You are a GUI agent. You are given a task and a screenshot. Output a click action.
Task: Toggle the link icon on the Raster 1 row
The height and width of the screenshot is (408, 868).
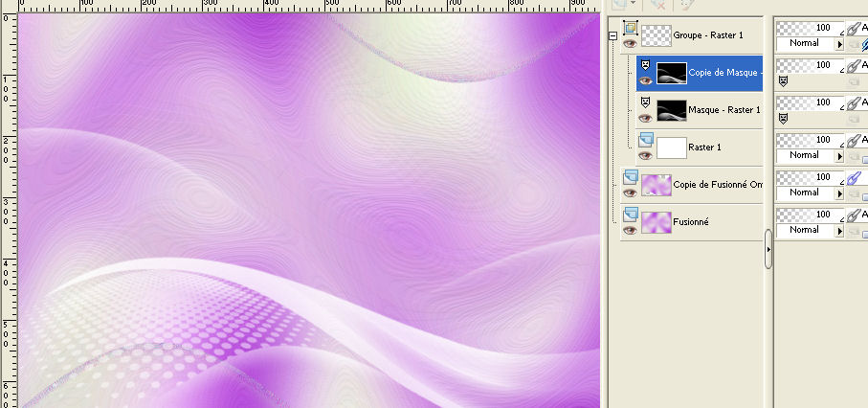click(x=853, y=140)
